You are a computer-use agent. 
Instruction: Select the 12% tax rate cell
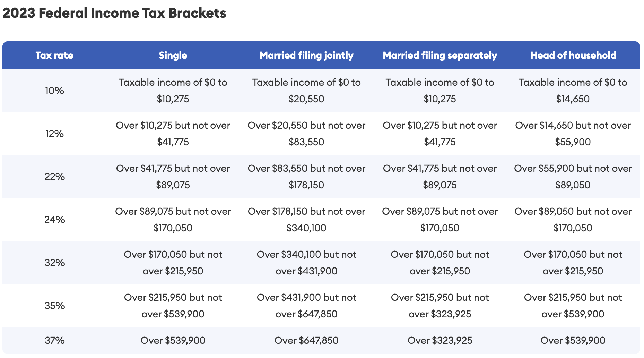tap(54, 134)
